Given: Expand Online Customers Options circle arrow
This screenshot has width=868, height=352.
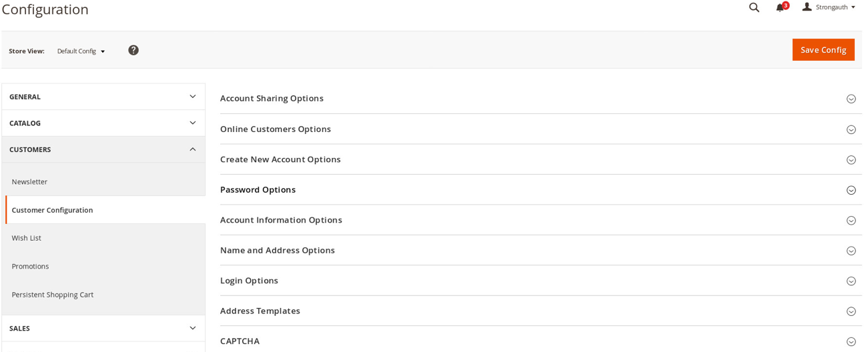Looking at the screenshot, I should point(851,129).
